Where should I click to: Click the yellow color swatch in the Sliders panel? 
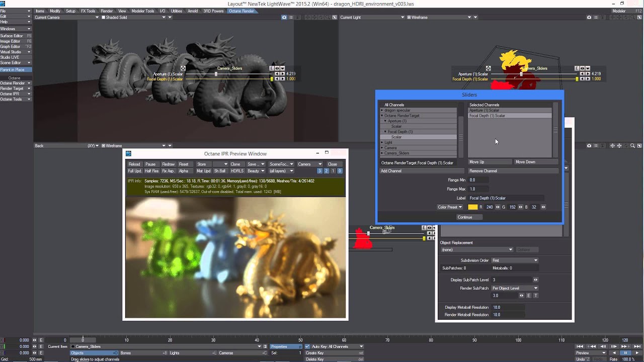(x=473, y=207)
